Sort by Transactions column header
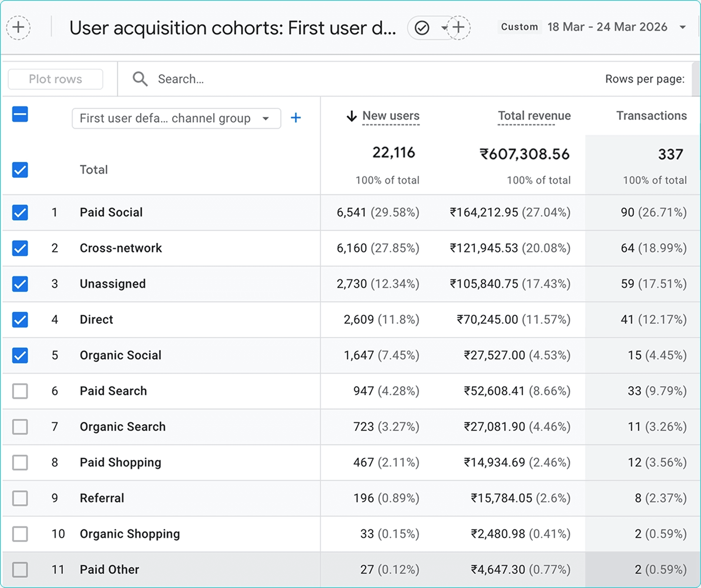Screen dimensions: 701x588 tap(651, 116)
